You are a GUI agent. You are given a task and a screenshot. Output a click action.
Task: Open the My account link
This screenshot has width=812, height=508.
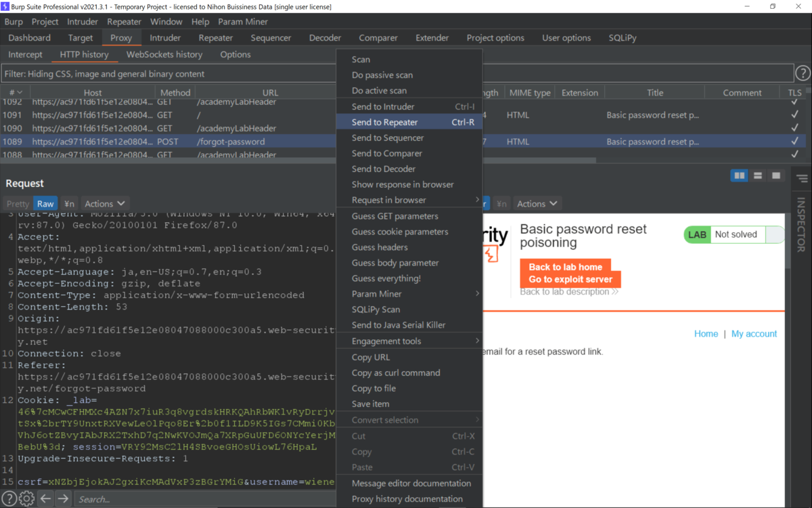point(754,334)
